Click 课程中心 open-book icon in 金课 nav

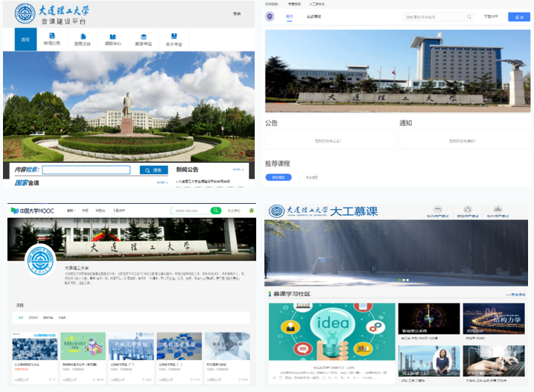coord(112,36)
